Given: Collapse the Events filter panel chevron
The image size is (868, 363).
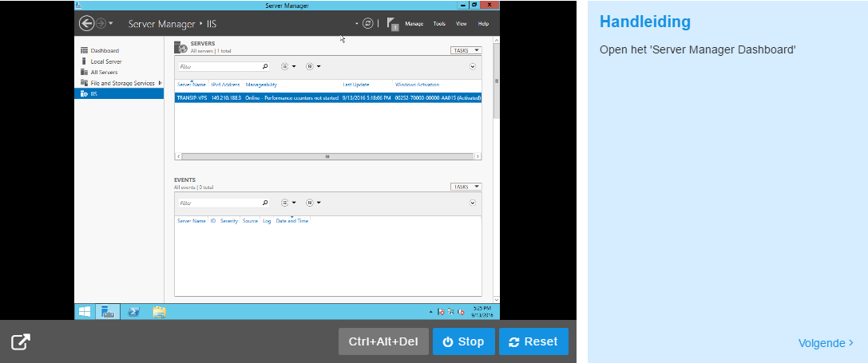Looking at the screenshot, I should pyautogui.click(x=473, y=203).
